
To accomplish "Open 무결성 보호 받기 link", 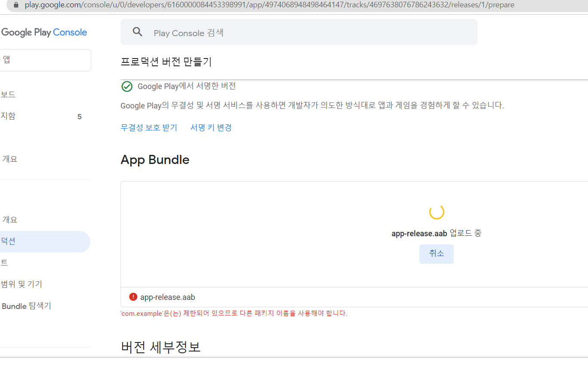I will pos(149,127).
